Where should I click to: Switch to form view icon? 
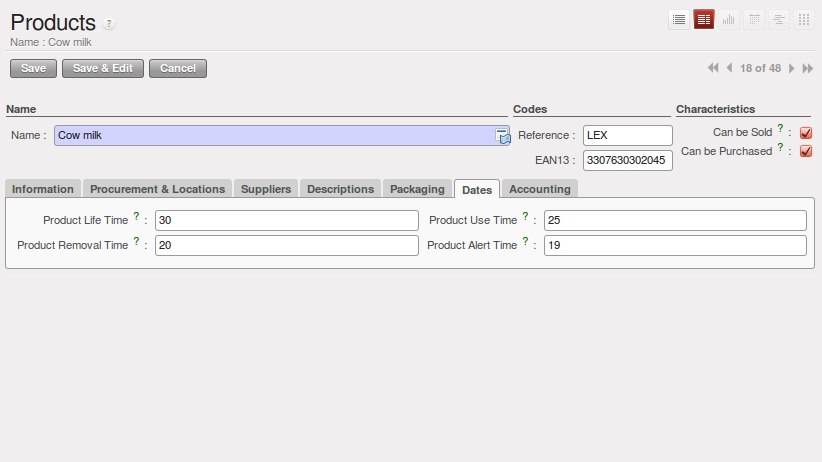(x=704, y=19)
